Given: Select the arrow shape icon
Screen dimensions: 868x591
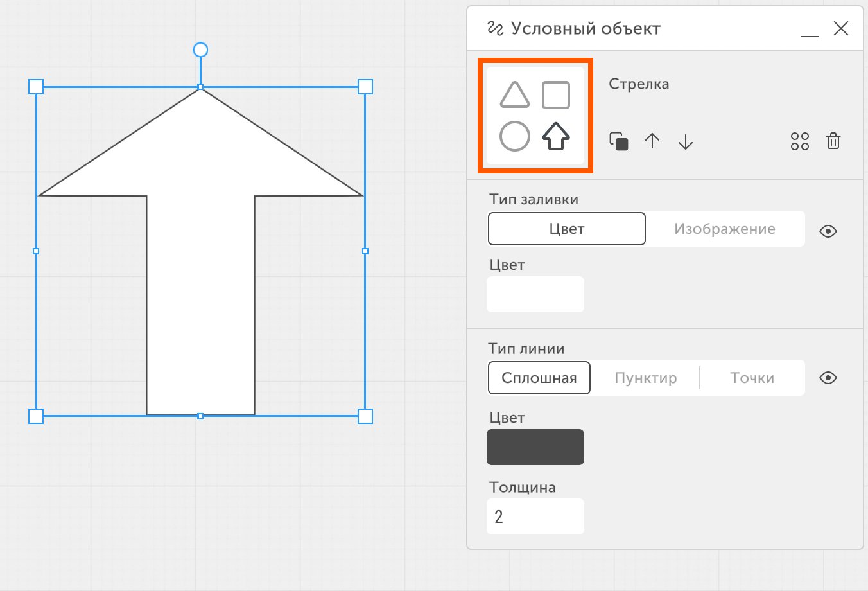Looking at the screenshot, I should point(556,136).
